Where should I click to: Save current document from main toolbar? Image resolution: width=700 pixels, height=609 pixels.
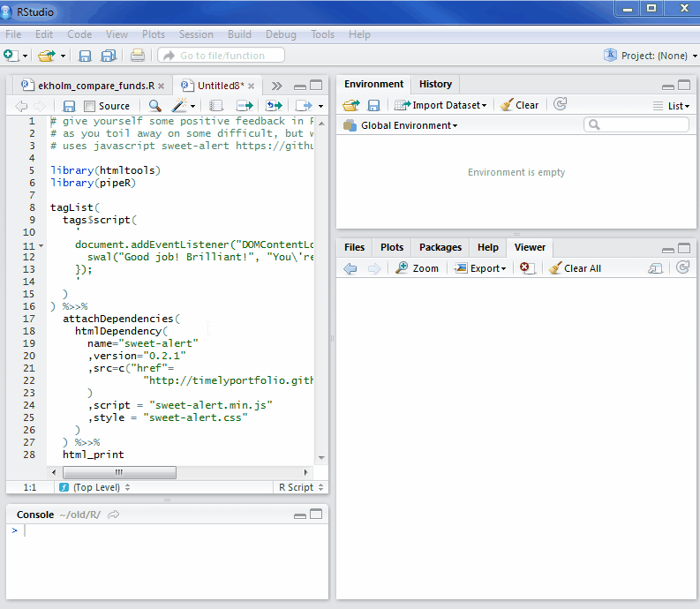(85, 56)
